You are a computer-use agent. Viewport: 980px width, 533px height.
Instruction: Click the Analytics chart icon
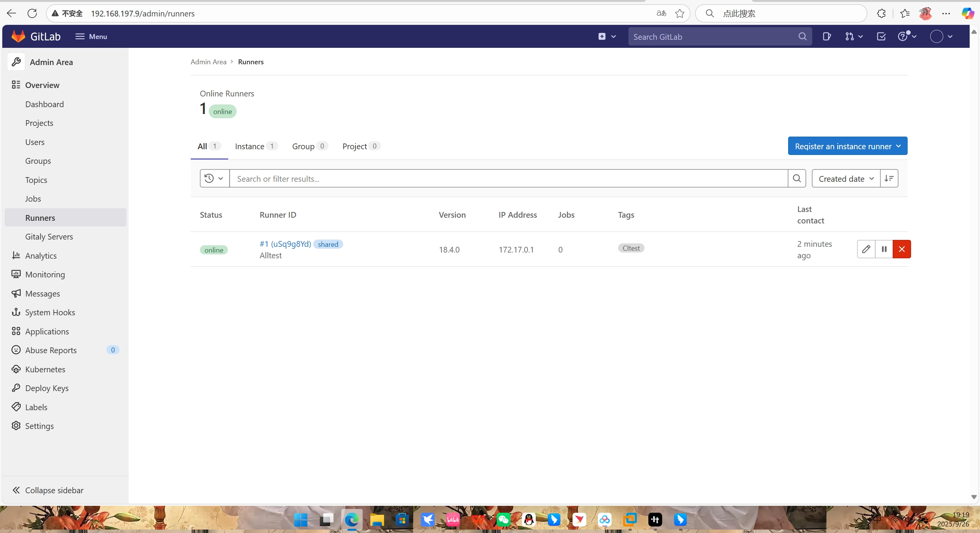(16, 255)
